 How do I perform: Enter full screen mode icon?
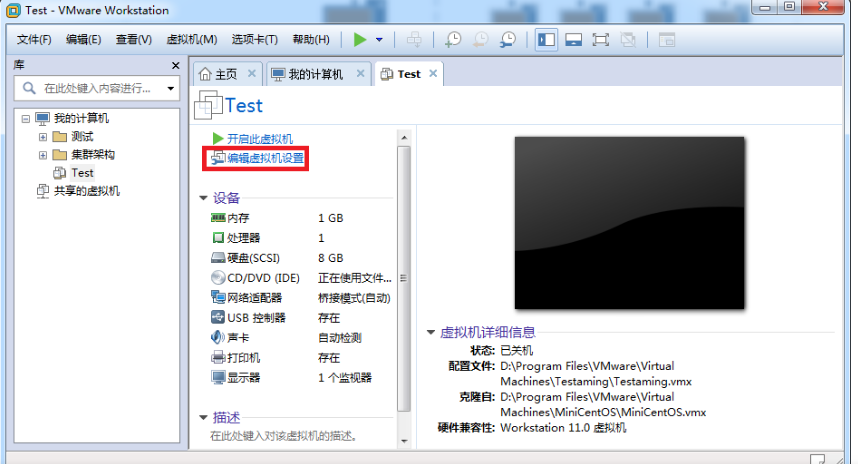tap(601, 39)
